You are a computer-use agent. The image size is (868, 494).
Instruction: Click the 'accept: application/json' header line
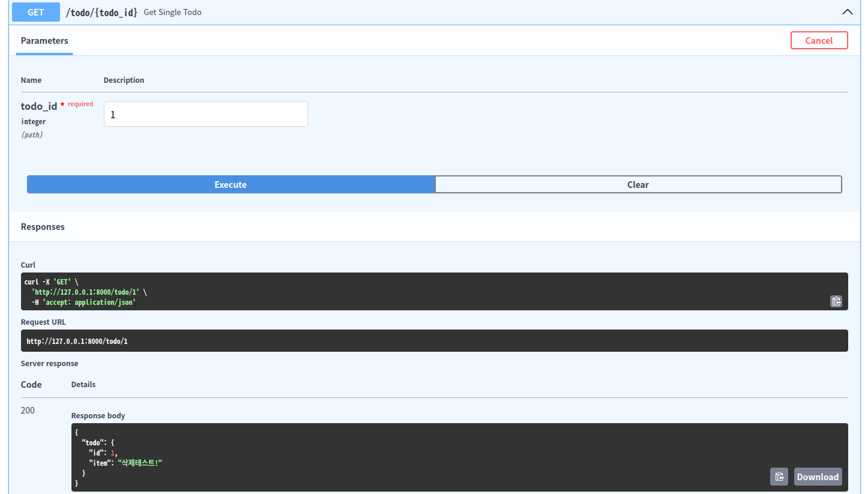pyautogui.click(x=83, y=302)
